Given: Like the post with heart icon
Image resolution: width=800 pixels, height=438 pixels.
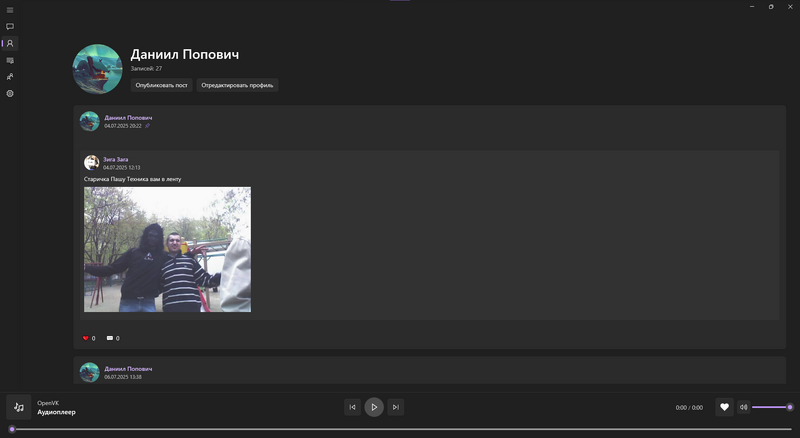Looking at the screenshot, I should click(86, 338).
